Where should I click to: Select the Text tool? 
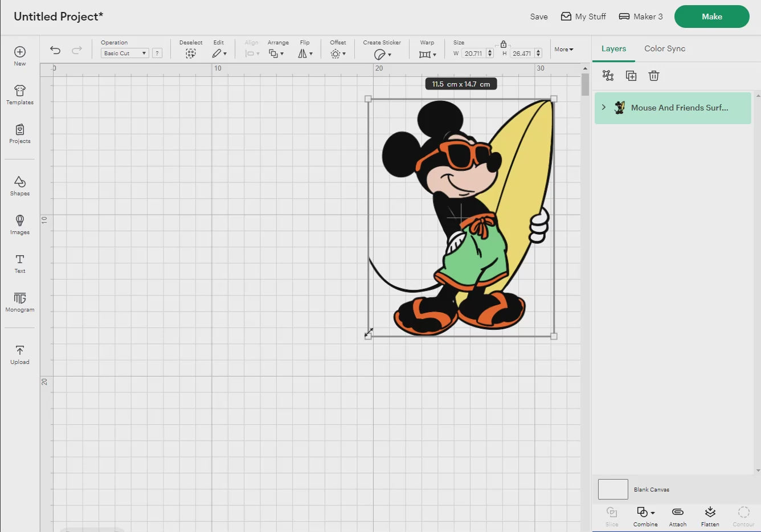click(x=20, y=263)
